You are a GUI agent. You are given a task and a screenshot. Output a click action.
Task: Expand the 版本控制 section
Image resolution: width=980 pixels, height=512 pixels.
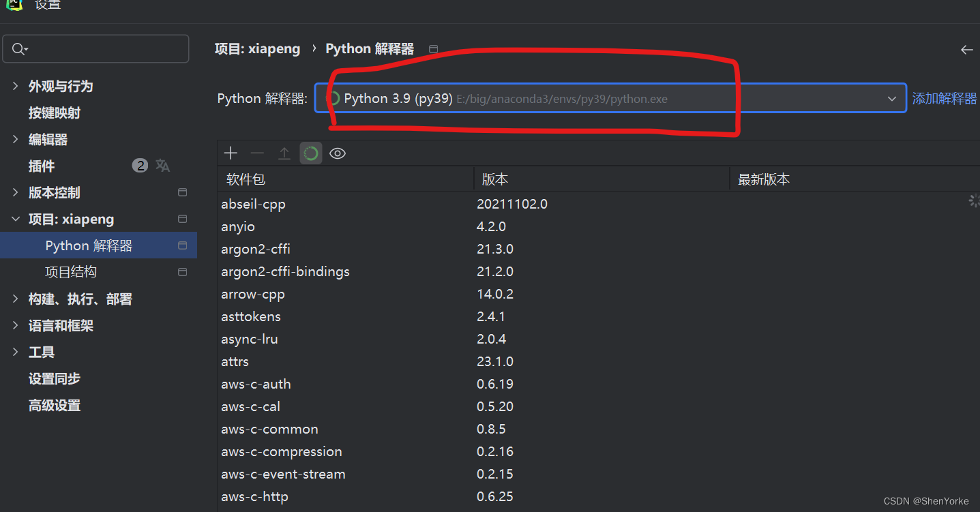click(x=15, y=192)
